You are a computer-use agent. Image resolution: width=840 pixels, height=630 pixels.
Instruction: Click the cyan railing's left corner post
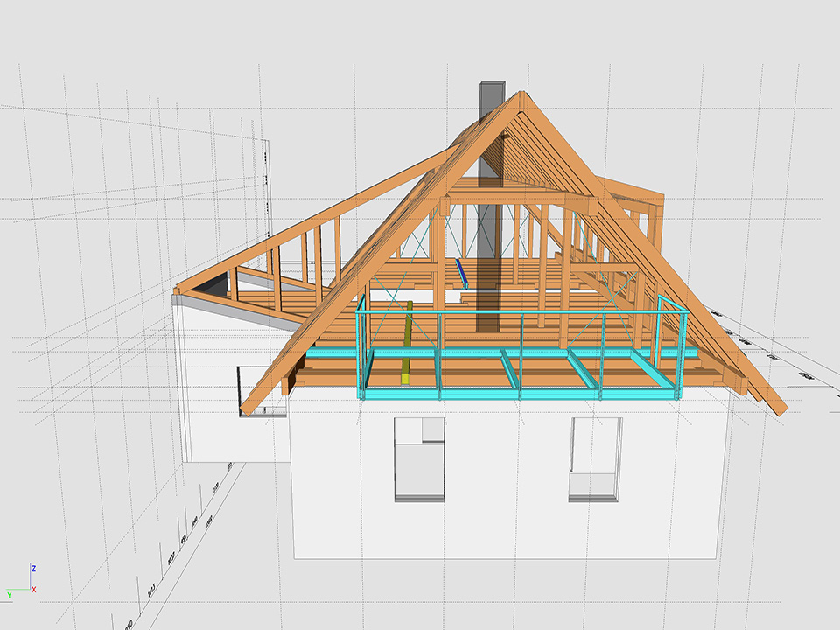(360, 348)
